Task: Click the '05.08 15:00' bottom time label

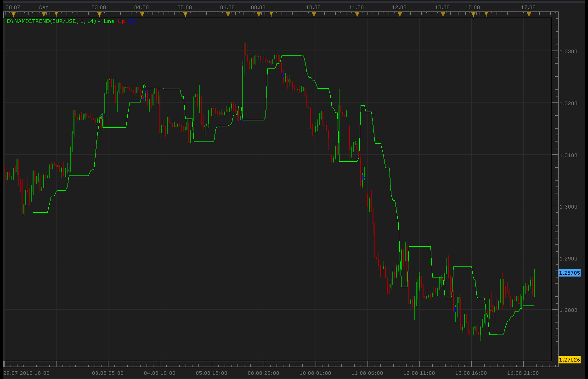Action: tap(211, 373)
